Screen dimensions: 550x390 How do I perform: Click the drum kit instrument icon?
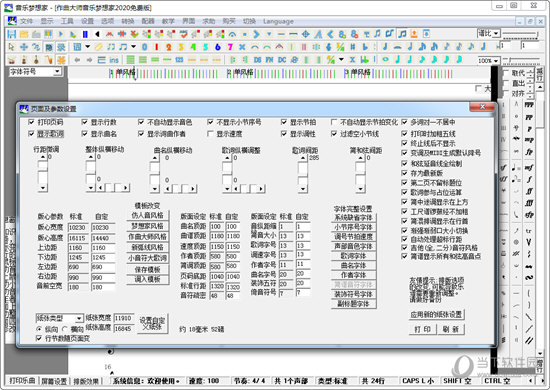(x=12, y=60)
